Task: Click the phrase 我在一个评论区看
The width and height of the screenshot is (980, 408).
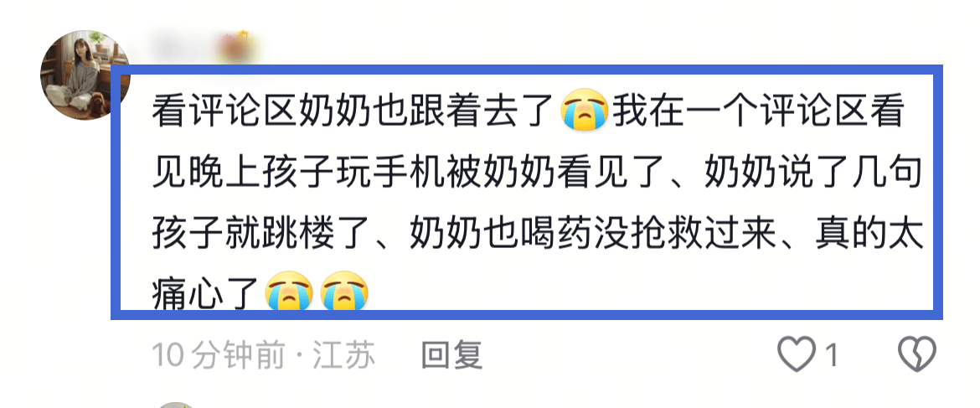Action: (757, 111)
